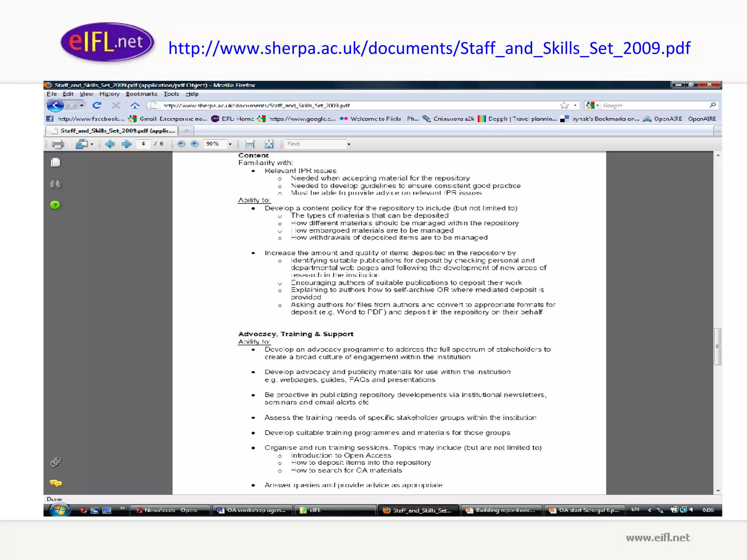The image size is (747, 560).
Task: Switch to OA start Senegal taskbar window
Action: coord(584,510)
